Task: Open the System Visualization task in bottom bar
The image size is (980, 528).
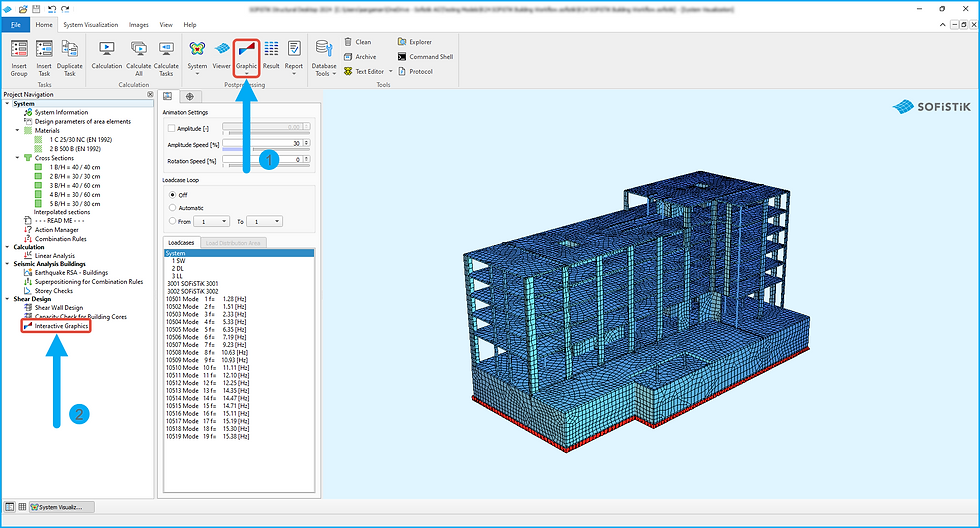Action: click(x=62, y=507)
